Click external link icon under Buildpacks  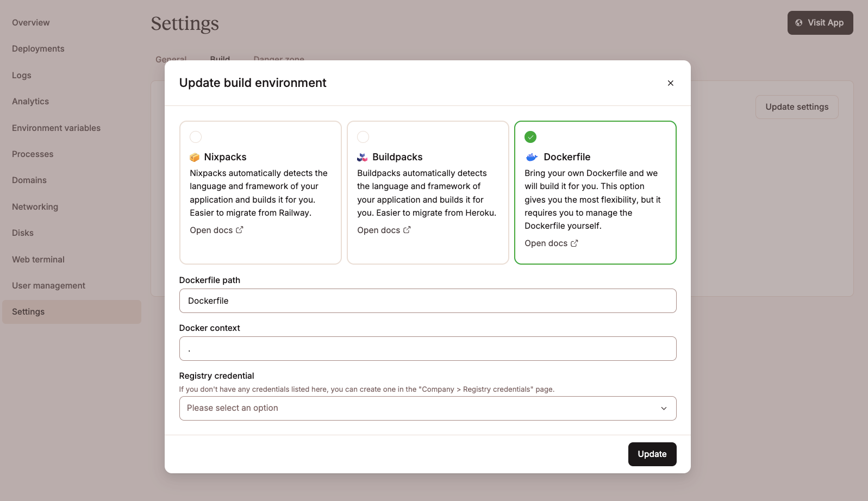[407, 230]
